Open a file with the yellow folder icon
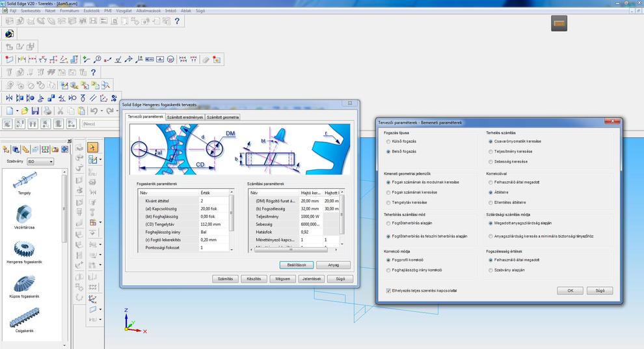This screenshot has width=644, height=349. tap(25, 111)
